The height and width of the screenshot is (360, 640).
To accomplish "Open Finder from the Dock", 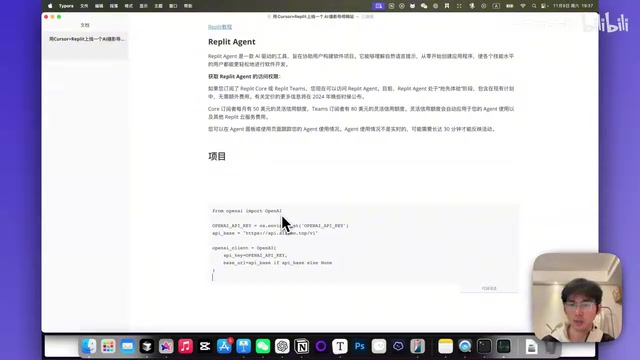I will 89,347.
